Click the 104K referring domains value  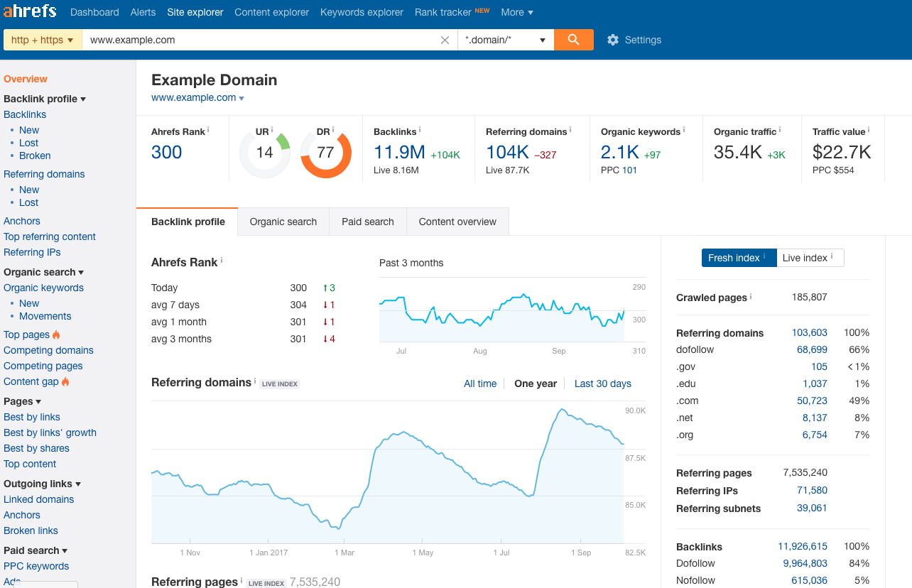507,152
